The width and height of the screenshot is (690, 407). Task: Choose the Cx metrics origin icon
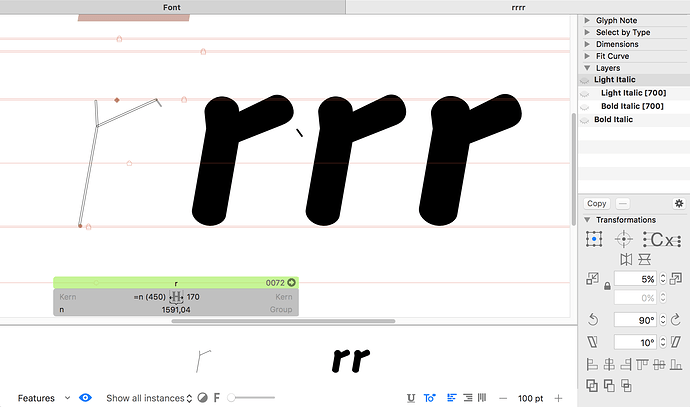pos(662,240)
